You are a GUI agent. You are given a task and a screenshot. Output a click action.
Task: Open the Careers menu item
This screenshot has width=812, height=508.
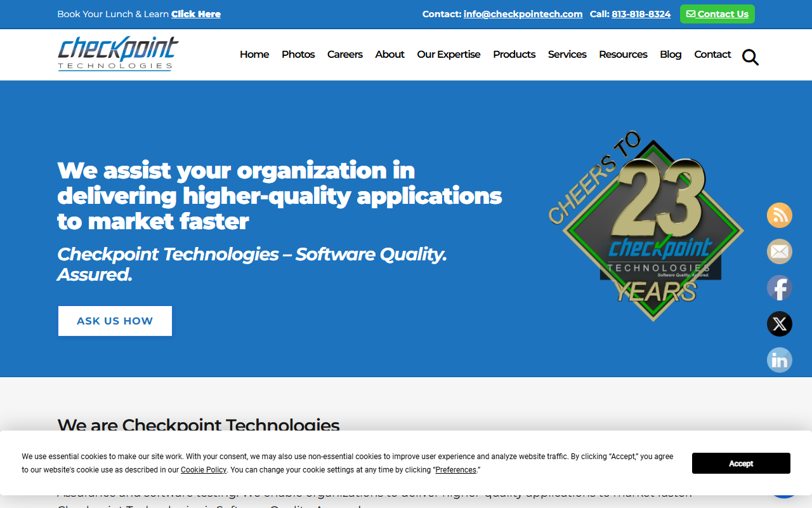(x=345, y=55)
